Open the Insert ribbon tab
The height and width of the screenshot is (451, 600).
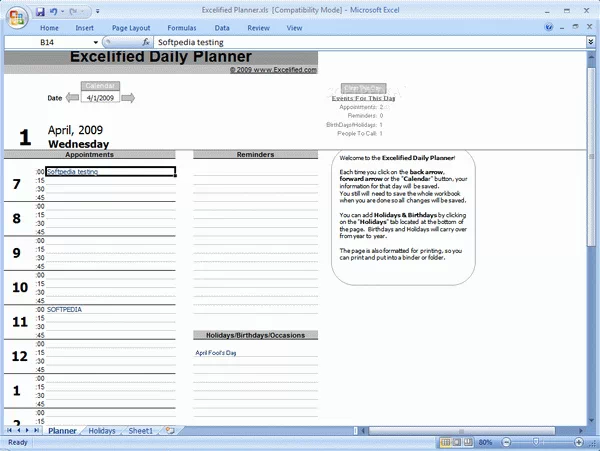[84, 28]
